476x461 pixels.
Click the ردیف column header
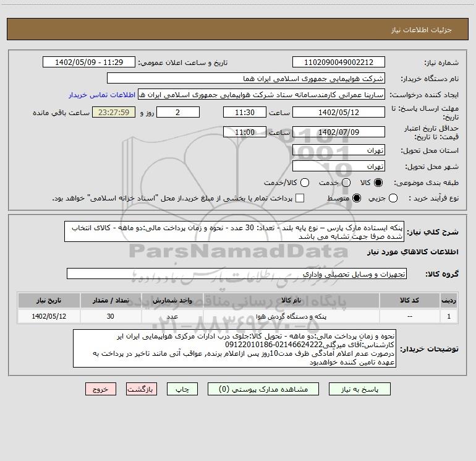449,300
